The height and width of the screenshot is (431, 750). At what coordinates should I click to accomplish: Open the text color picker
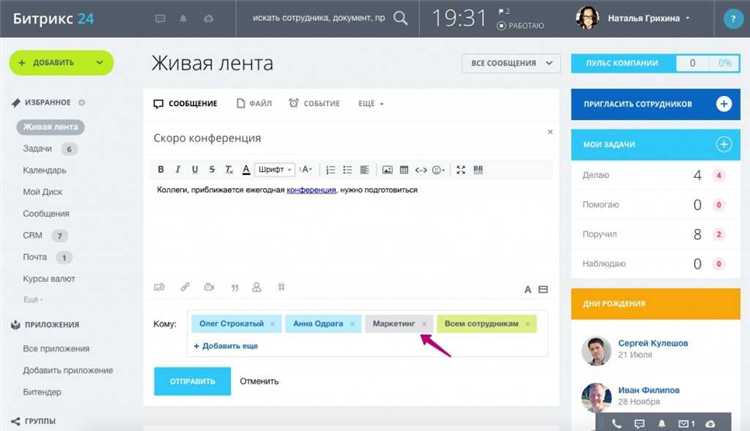point(246,169)
